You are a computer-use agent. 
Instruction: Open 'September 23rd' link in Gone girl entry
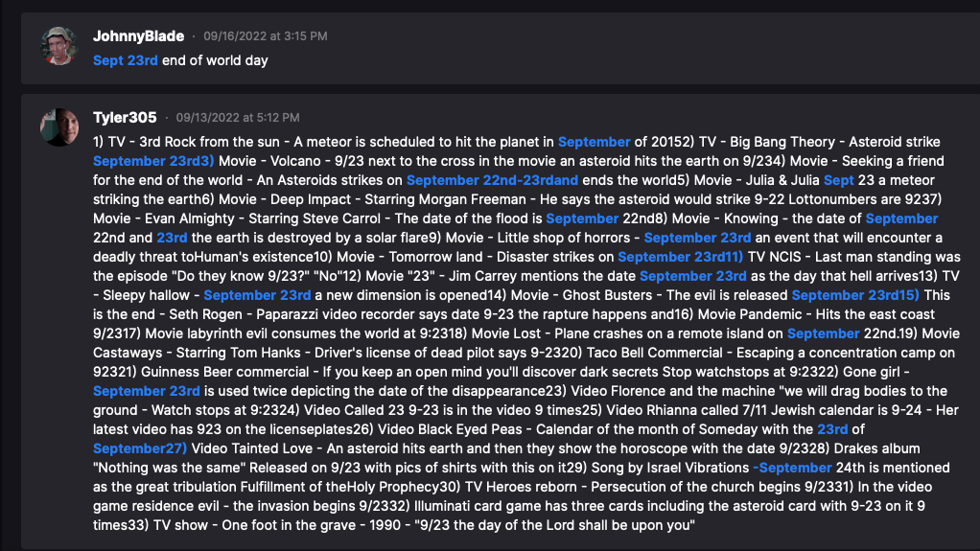click(x=147, y=391)
